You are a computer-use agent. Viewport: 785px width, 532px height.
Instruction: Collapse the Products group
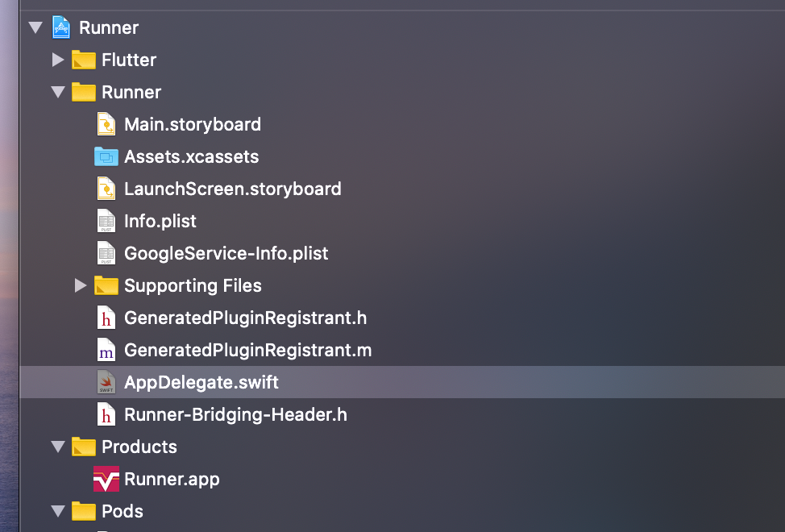(57, 447)
